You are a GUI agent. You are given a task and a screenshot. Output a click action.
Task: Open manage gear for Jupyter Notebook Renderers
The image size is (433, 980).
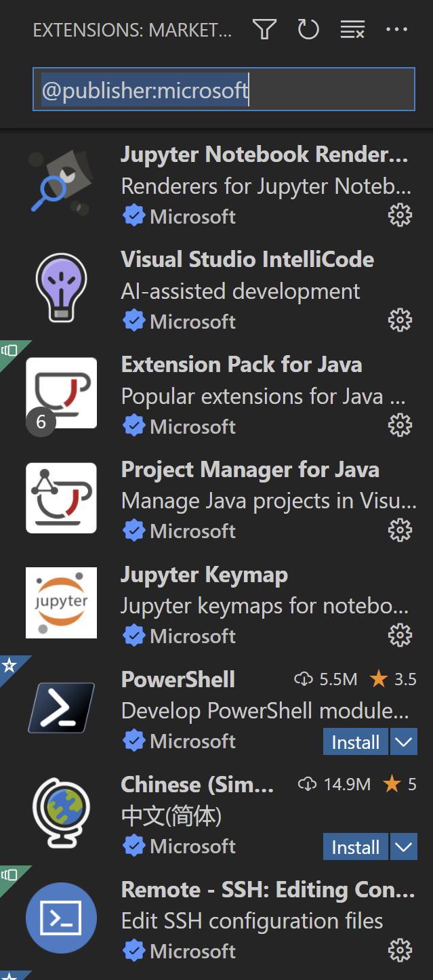400,216
